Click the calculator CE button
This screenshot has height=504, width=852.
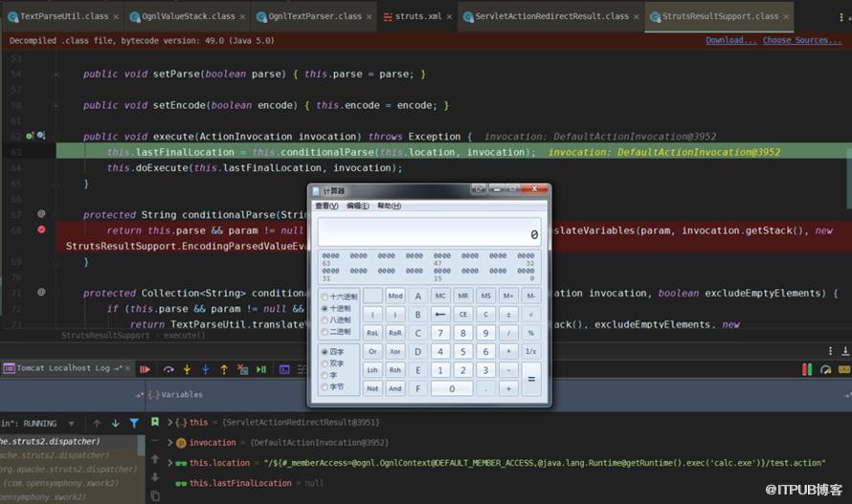point(463,314)
